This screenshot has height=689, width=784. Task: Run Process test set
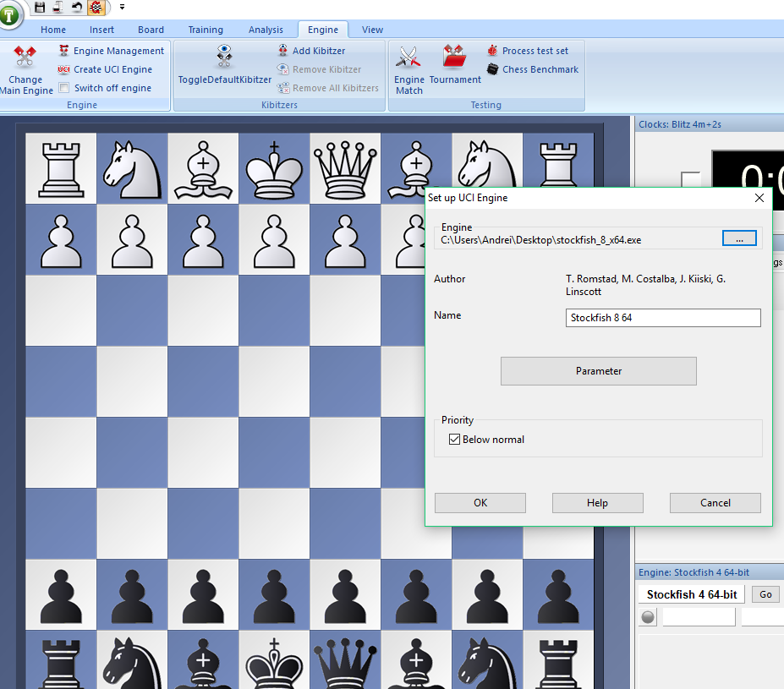[x=535, y=51]
